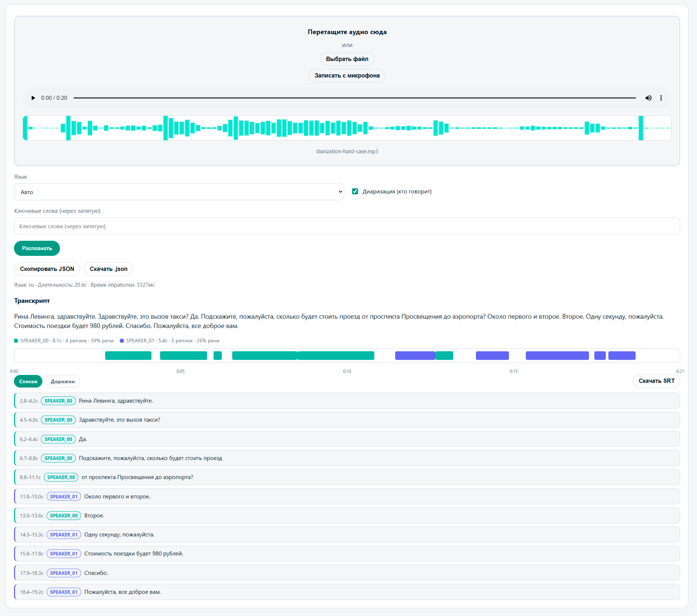Select row 'Подскажите, пожалуйста, сколько будет стоить проезд'

pos(347,458)
